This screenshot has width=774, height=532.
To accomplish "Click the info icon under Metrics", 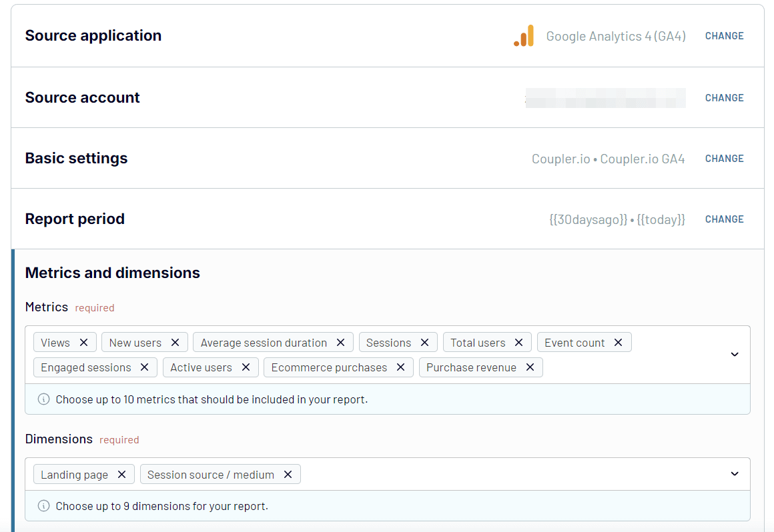I will (x=44, y=400).
